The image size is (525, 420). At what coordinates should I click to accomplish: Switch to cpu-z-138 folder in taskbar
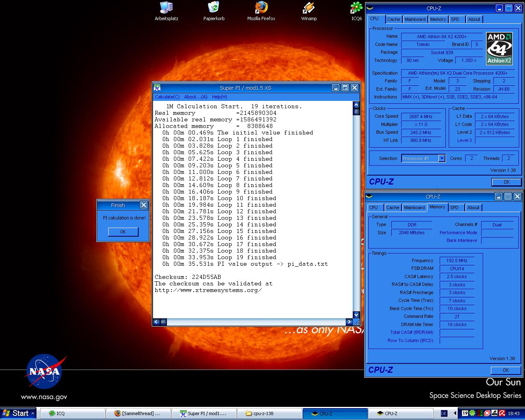269,413
